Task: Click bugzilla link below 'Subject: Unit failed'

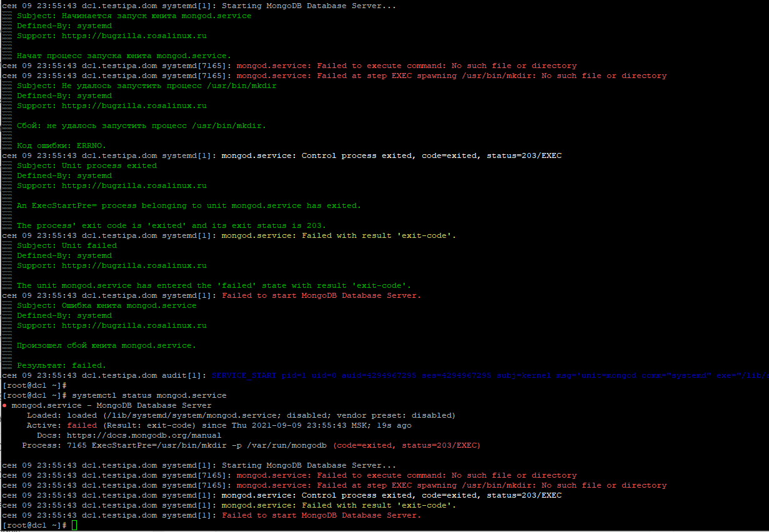Action: [134, 265]
